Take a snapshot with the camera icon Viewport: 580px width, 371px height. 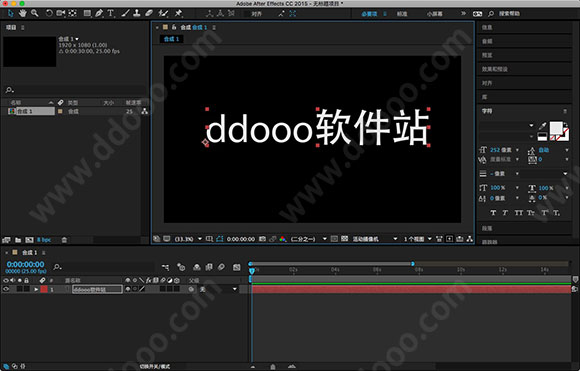(x=262, y=239)
